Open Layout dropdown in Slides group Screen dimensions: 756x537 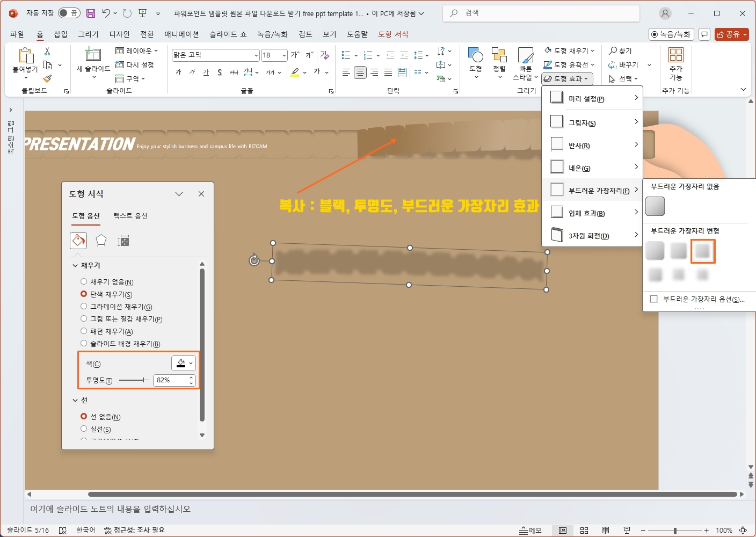(137, 51)
